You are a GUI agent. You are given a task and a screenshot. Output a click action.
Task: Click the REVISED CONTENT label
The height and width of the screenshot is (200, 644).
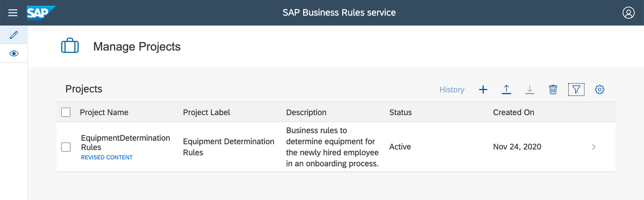[107, 158]
